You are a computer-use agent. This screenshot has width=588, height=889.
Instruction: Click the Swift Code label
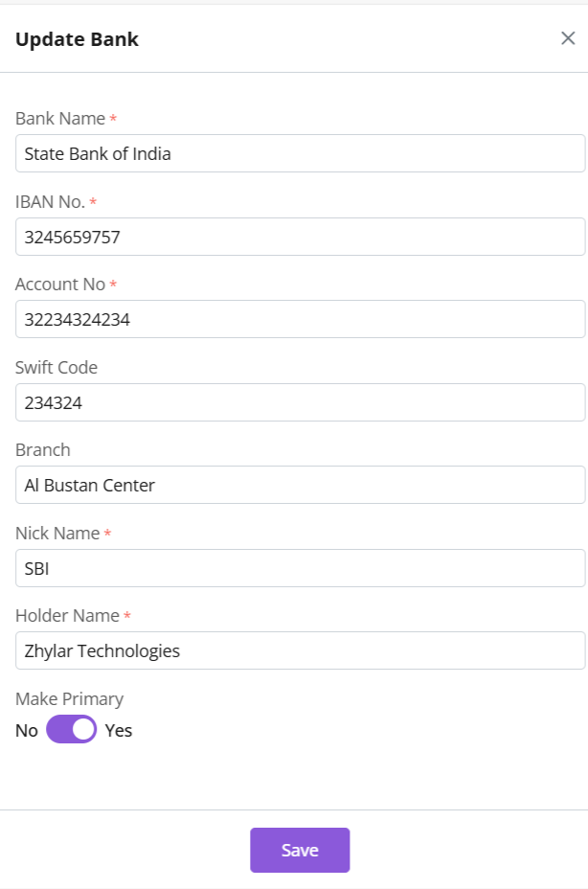[x=57, y=367]
